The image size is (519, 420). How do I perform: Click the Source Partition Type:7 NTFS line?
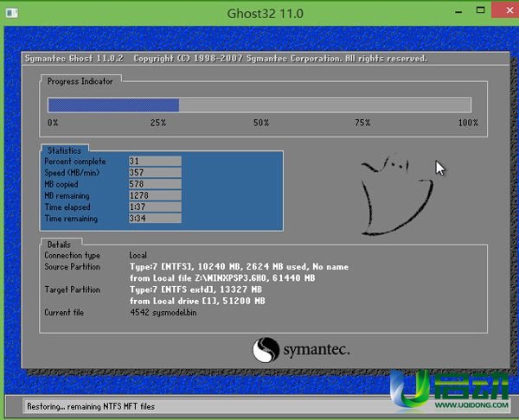[x=239, y=266]
